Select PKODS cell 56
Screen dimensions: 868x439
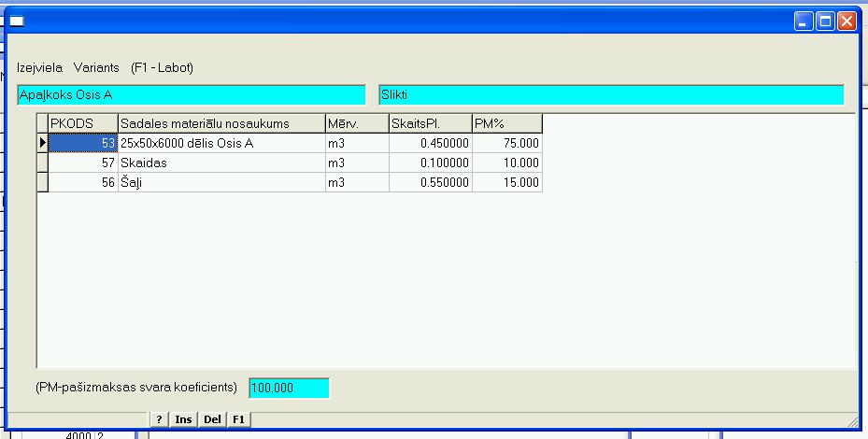(83, 182)
